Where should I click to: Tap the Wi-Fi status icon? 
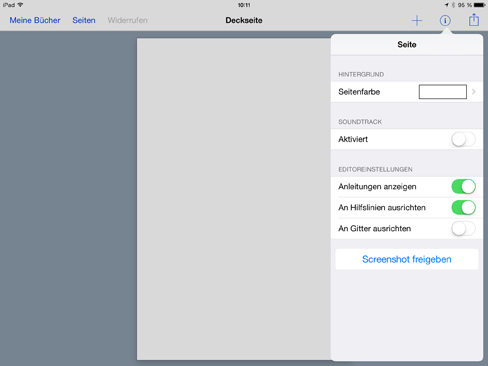click(20, 5)
